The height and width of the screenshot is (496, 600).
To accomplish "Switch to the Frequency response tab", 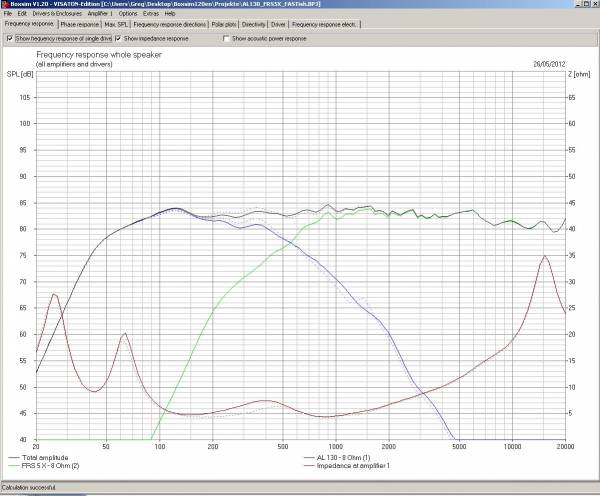I will pos(29,24).
